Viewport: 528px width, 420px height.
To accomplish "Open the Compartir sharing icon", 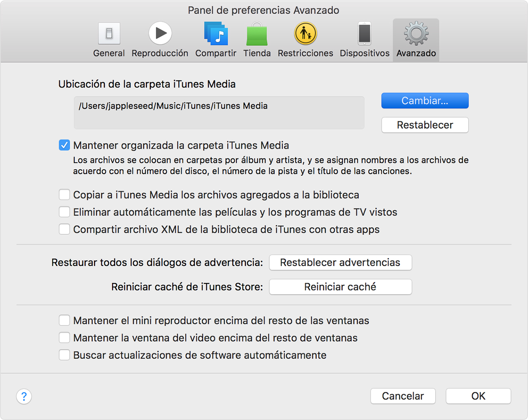I will 216,33.
